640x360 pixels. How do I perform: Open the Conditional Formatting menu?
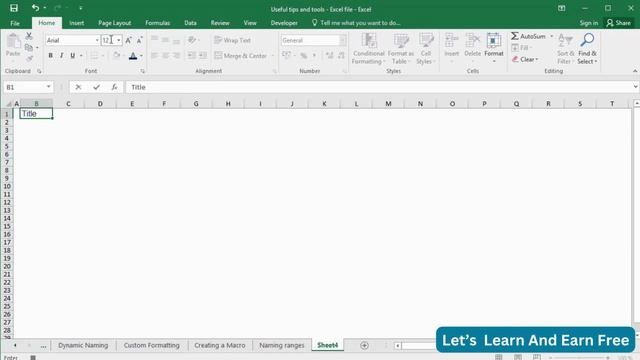coord(369,49)
